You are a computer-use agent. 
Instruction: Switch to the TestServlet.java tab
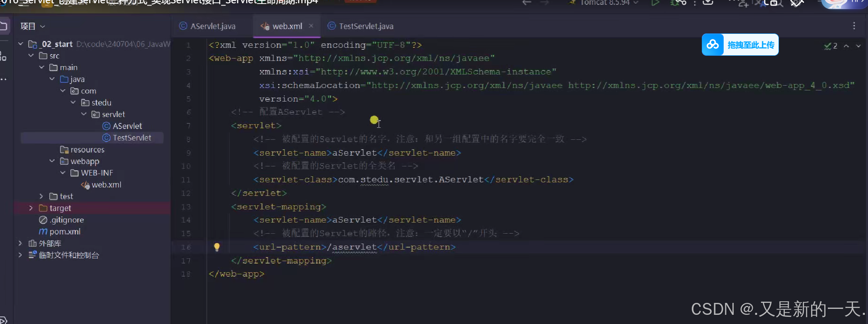(x=361, y=26)
